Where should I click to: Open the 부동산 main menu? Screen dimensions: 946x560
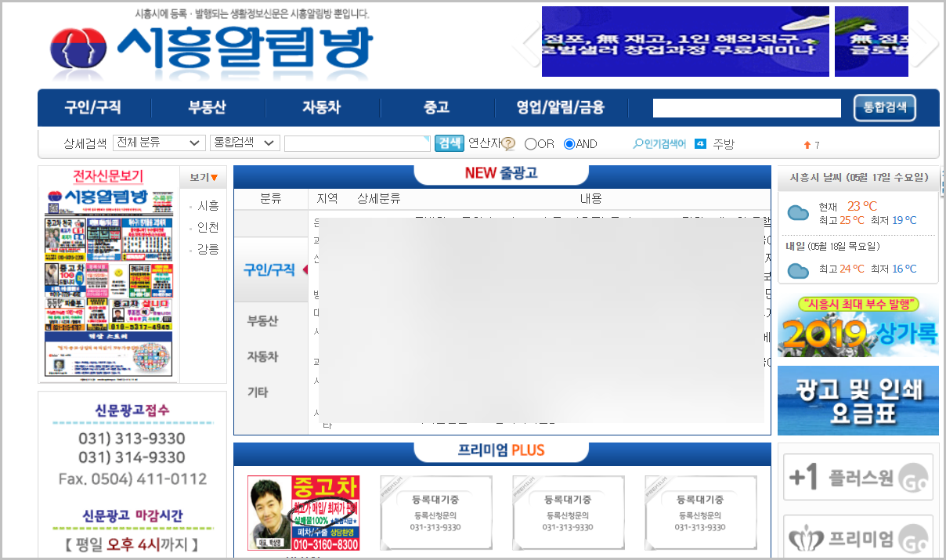[208, 108]
